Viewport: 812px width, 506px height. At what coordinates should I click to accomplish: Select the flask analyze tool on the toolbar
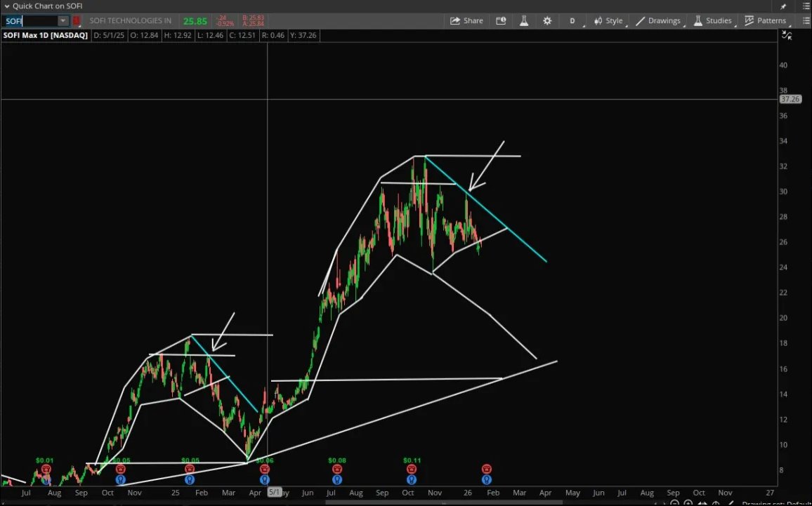point(524,20)
